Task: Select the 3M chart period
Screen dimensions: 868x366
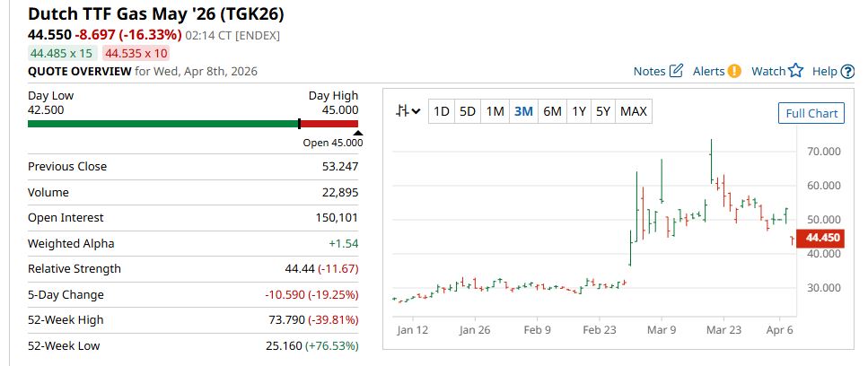Action: [523, 111]
